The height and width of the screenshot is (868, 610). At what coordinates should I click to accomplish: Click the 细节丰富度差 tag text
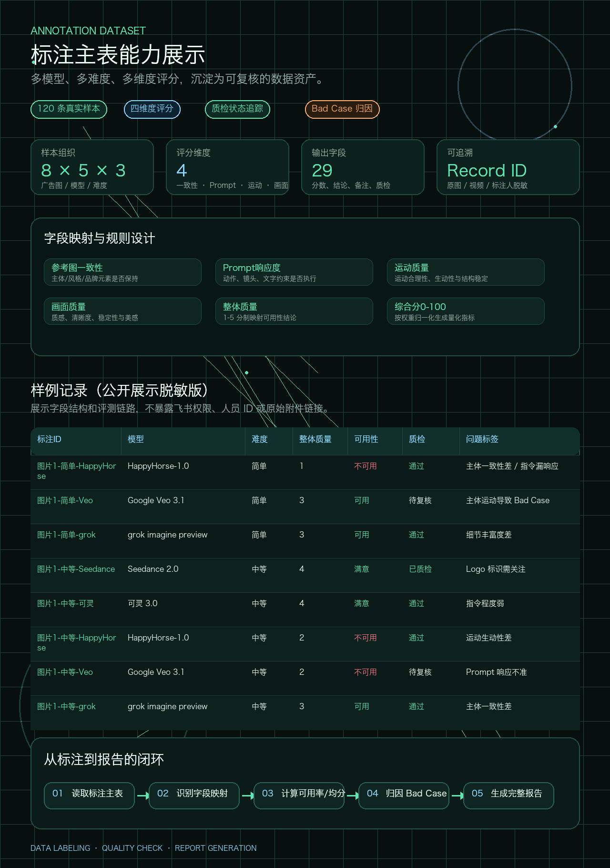(489, 535)
